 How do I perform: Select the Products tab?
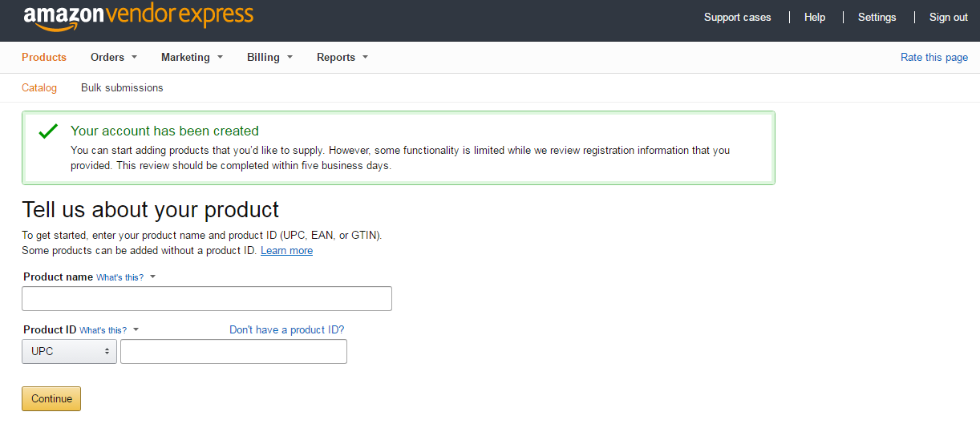pos(44,57)
